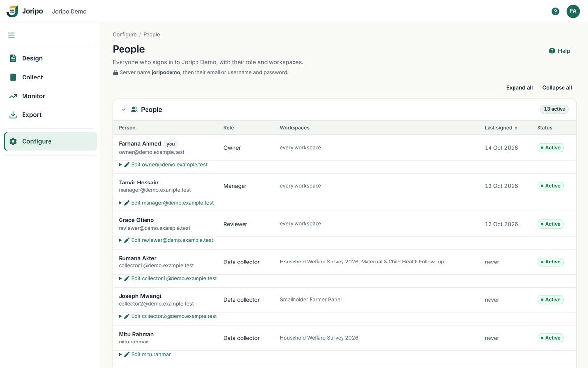Click the Monitor trend icon in sidebar

[13, 96]
